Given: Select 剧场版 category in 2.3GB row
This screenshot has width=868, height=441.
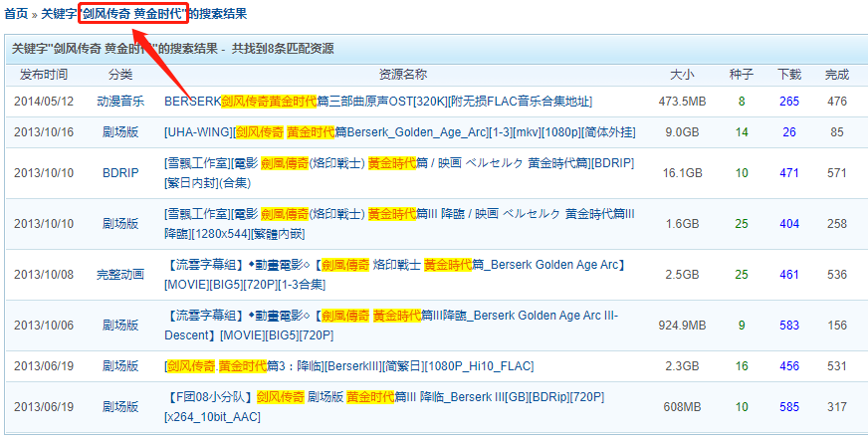Looking at the screenshot, I should click(120, 366).
